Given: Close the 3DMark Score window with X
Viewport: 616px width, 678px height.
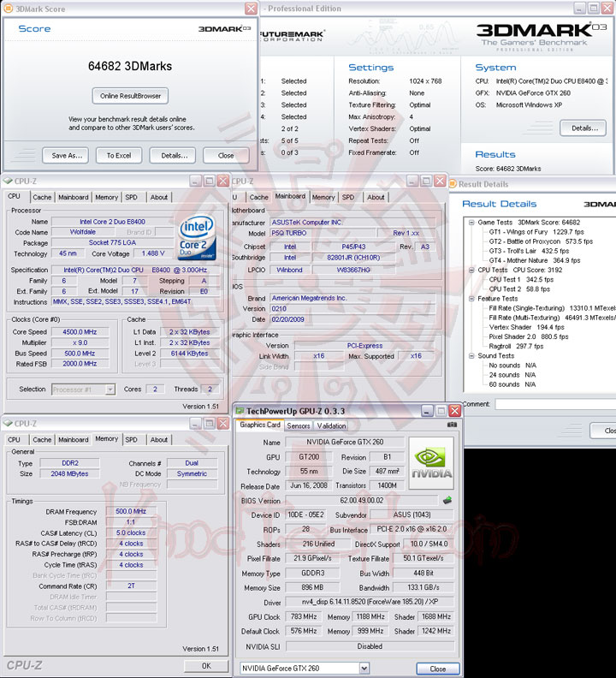Looking at the screenshot, I should 251,9.
